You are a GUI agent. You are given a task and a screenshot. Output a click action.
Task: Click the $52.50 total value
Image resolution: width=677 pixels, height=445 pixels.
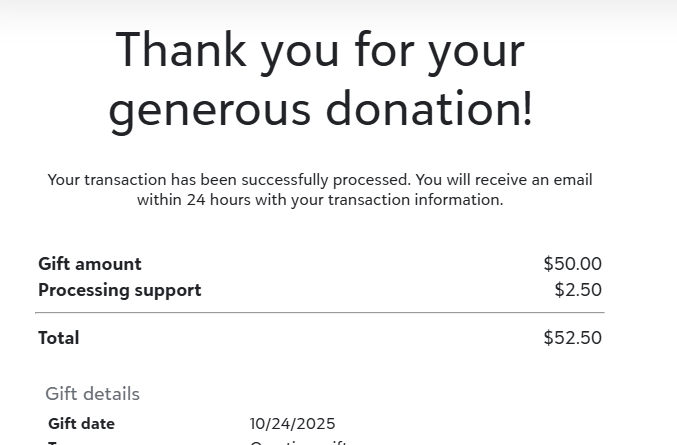pyautogui.click(x=572, y=338)
